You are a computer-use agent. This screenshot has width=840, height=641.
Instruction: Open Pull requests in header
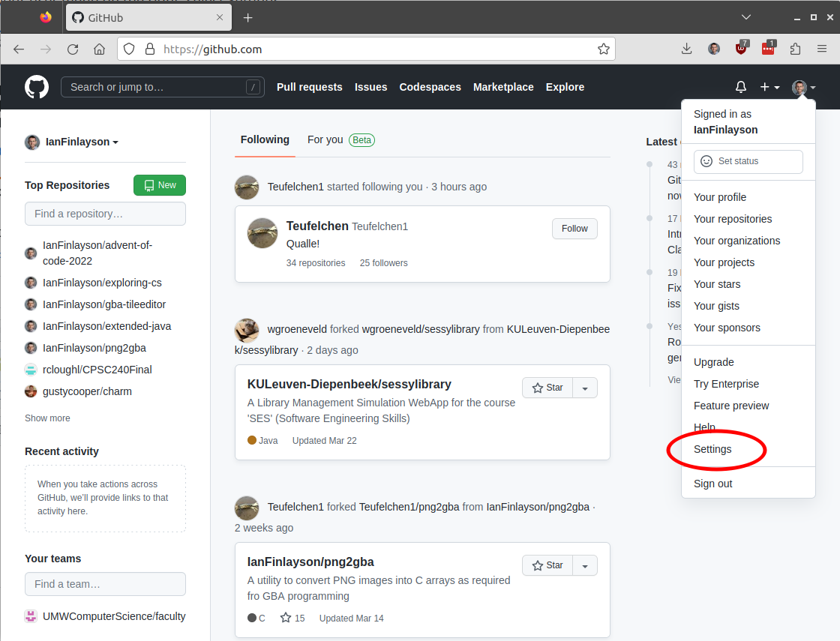[x=309, y=87]
